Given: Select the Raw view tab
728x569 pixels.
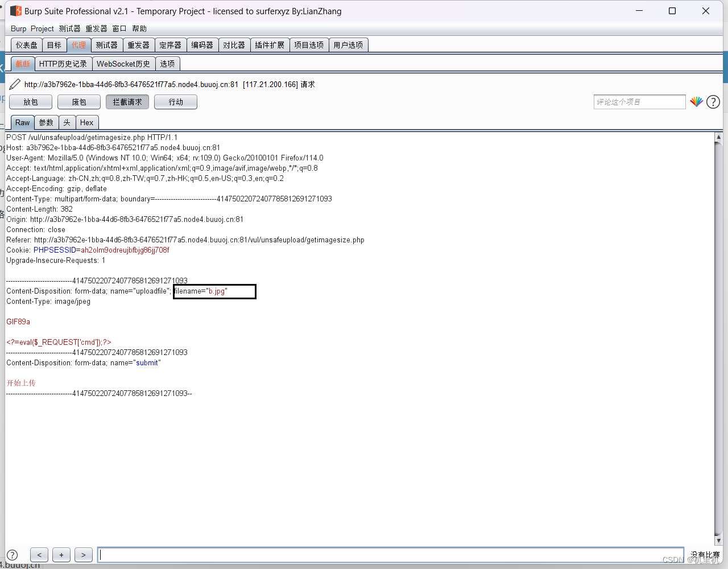Looking at the screenshot, I should pyautogui.click(x=23, y=122).
